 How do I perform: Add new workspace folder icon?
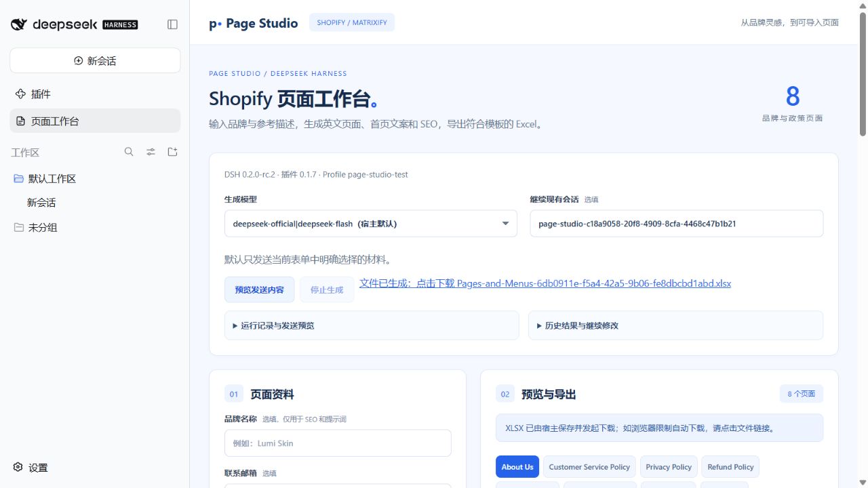(172, 152)
